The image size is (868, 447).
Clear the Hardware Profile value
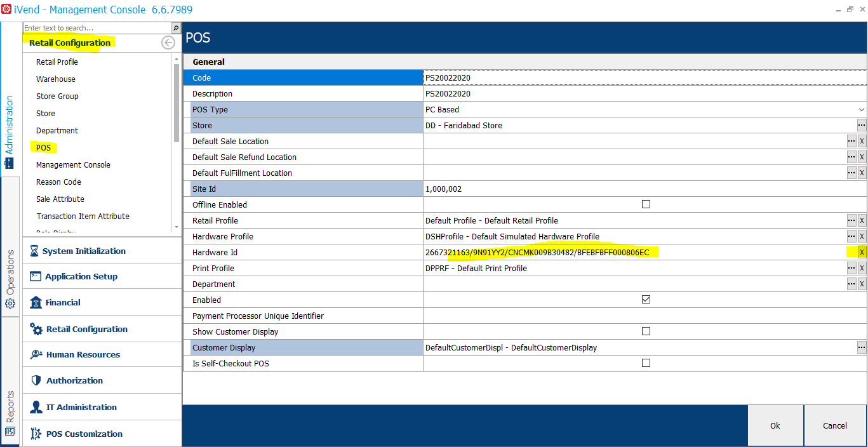click(862, 236)
